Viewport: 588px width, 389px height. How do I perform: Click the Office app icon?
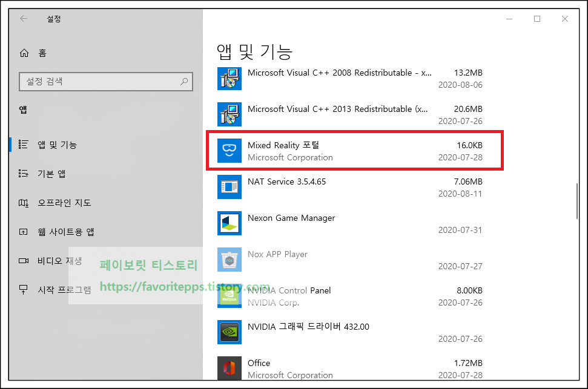[x=230, y=368]
